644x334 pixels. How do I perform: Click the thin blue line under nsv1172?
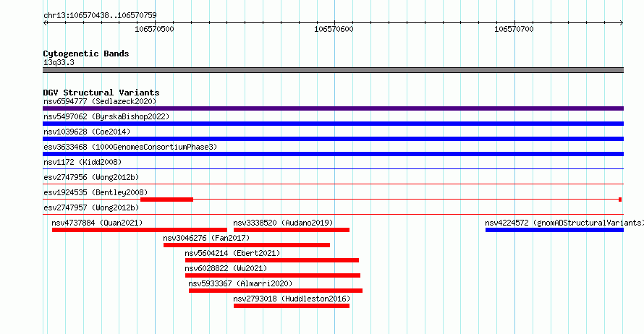(x=333, y=168)
